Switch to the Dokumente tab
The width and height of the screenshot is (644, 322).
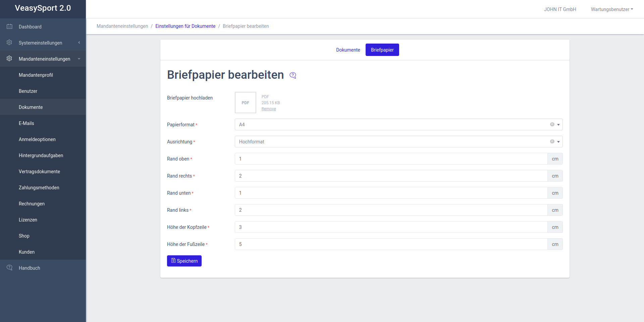pos(348,50)
